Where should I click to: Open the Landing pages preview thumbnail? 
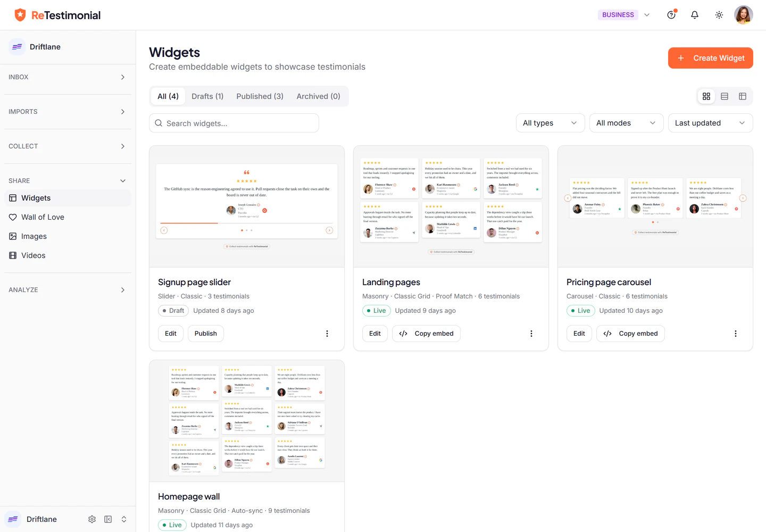click(451, 206)
